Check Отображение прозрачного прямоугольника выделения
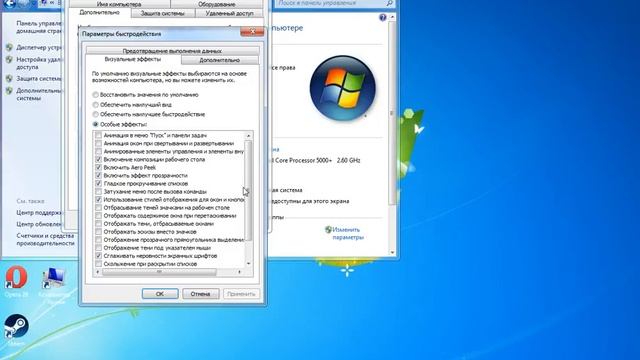Screen dimensions: 640x360 (x=98, y=240)
